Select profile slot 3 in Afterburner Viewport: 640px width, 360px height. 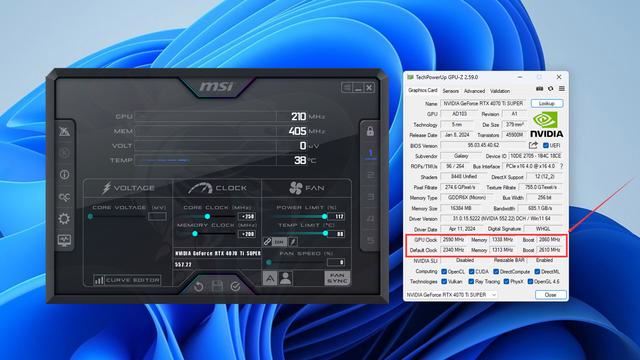(370, 197)
